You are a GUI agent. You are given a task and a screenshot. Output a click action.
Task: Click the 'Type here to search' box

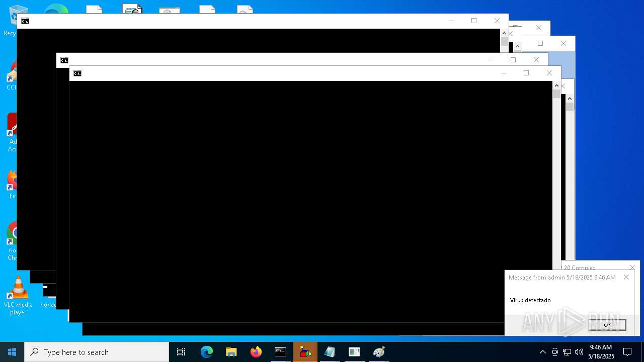pyautogui.click(x=97, y=352)
